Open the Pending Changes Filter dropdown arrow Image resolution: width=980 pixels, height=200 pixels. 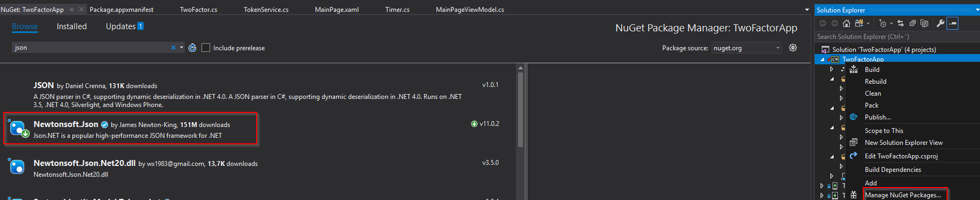coord(891,23)
